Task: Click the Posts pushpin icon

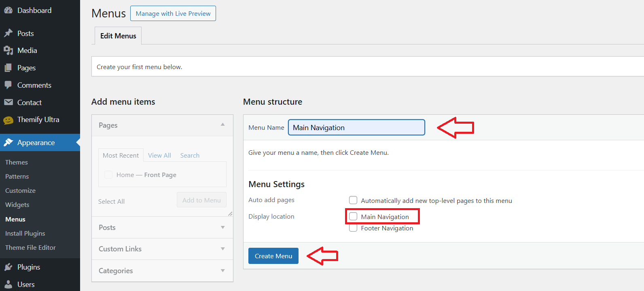Action: [x=8, y=33]
